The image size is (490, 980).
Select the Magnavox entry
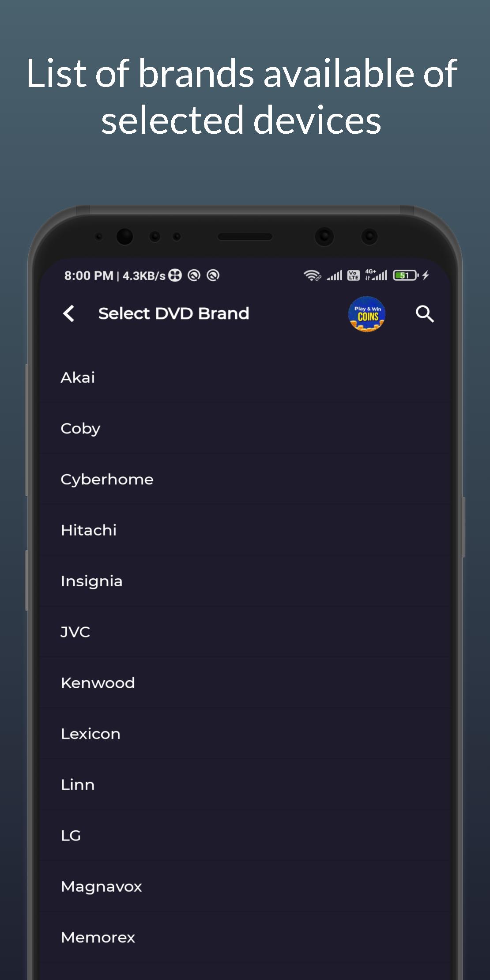point(245,886)
